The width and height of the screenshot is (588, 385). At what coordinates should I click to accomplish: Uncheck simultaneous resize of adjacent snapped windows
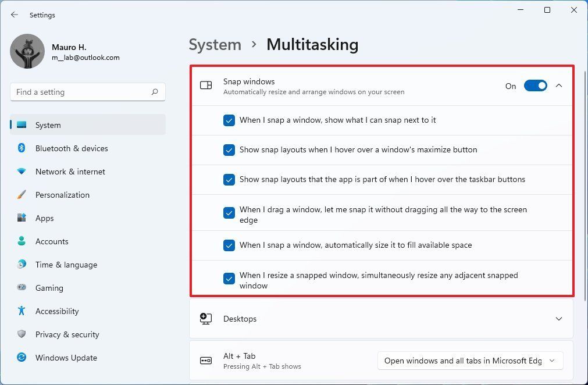coord(229,279)
